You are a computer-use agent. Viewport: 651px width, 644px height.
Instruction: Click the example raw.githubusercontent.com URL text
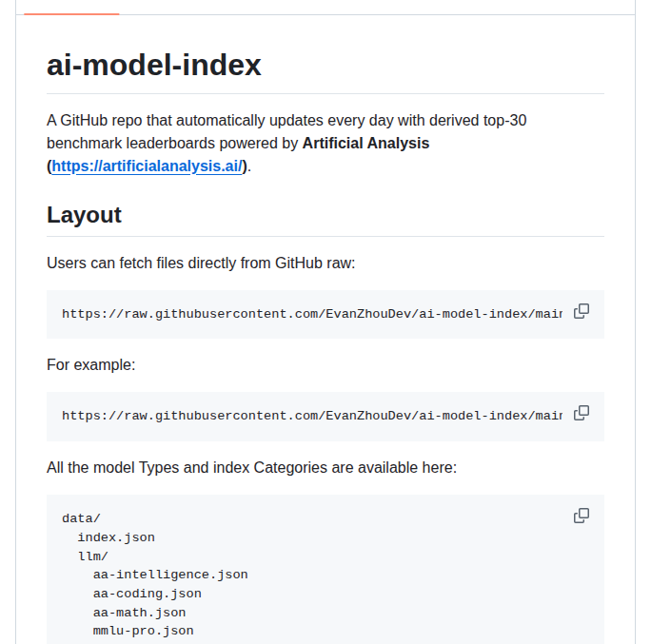pyautogui.click(x=312, y=416)
